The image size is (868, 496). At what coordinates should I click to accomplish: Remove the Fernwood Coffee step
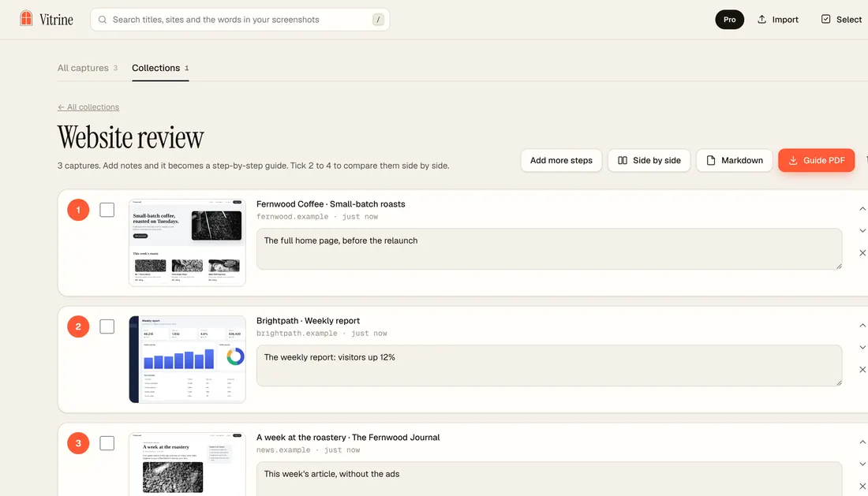862,252
